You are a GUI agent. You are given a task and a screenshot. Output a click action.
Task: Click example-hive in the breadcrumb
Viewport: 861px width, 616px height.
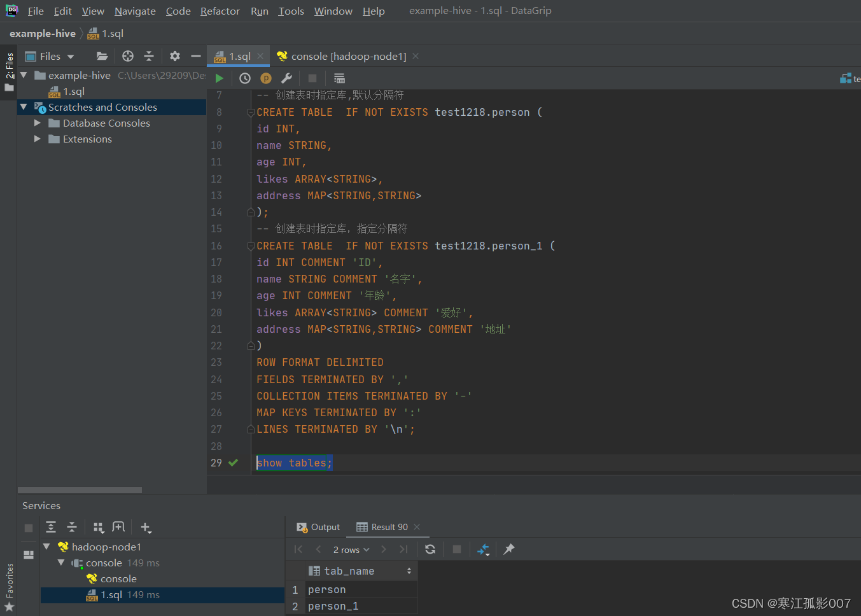(x=43, y=34)
